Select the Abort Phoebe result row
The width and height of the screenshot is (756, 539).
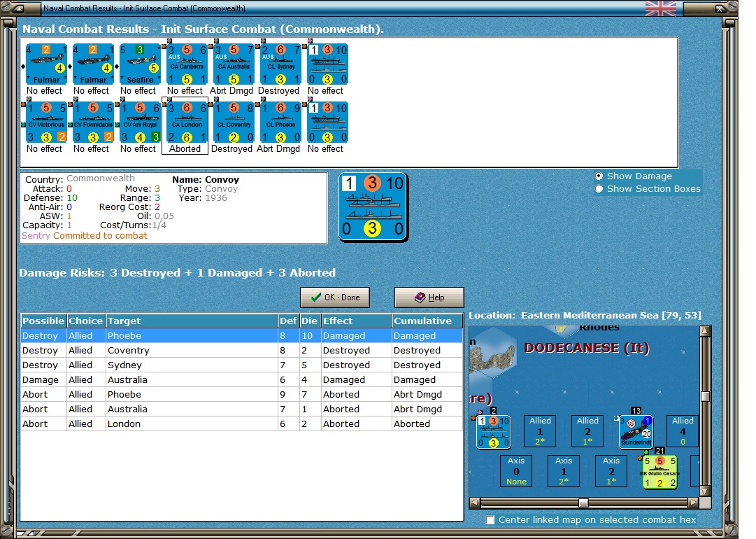(x=241, y=394)
